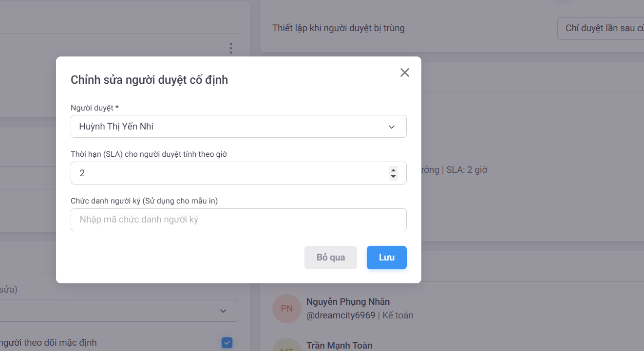Focus the SLA hours input field
Viewport: 644px width, 351px height.
click(229, 173)
